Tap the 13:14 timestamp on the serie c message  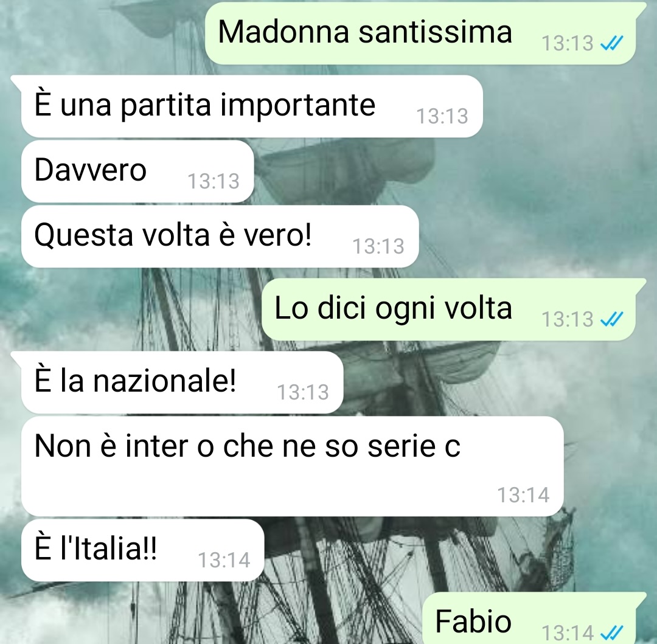click(x=523, y=495)
